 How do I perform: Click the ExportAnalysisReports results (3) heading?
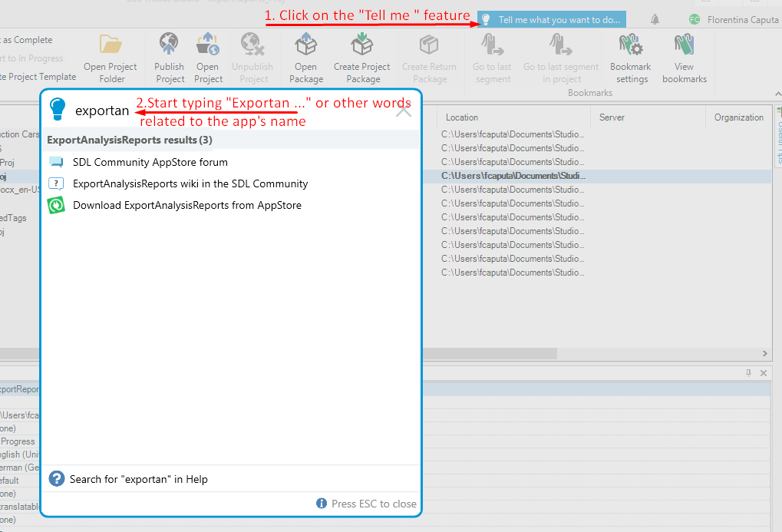pyautogui.click(x=130, y=140)
